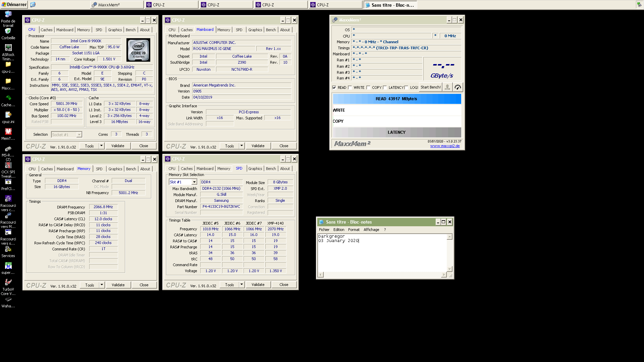Image resolution: width=644 pixels, height=362 pixels.
Task: Click MaxxMem upload result icon button
Action: point(447,87)
